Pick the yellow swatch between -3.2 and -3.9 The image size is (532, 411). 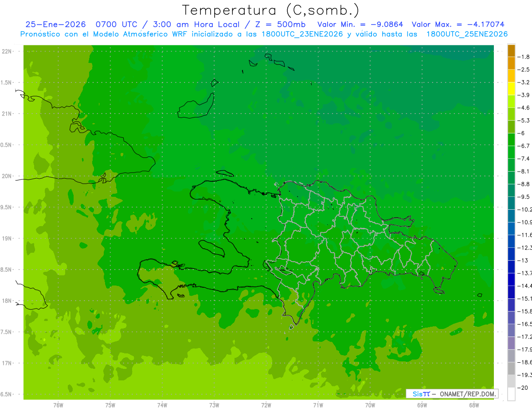tap(511, 89)
